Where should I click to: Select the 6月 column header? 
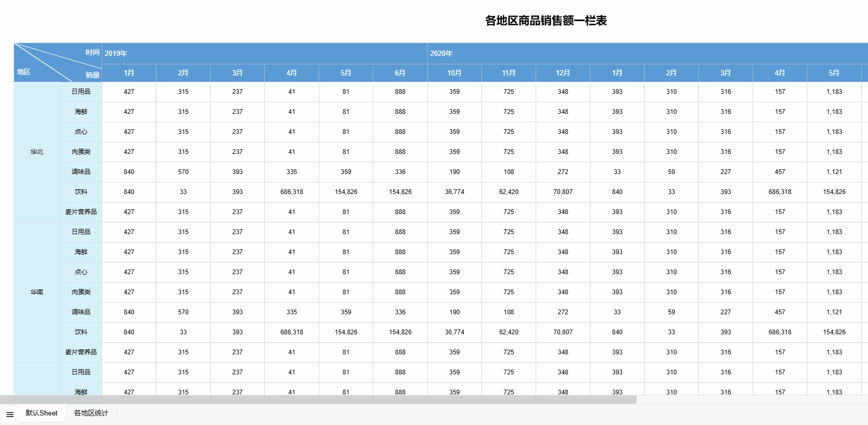point(400,73)
